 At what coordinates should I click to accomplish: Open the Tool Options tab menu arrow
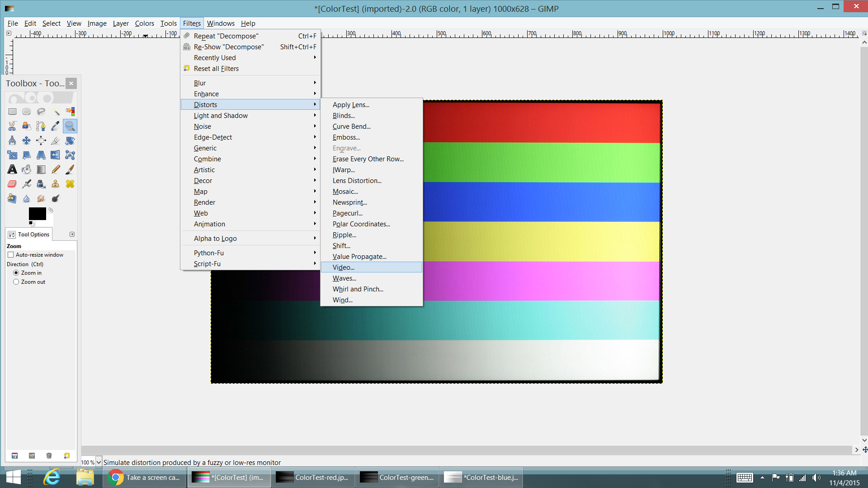coord(72,234)
